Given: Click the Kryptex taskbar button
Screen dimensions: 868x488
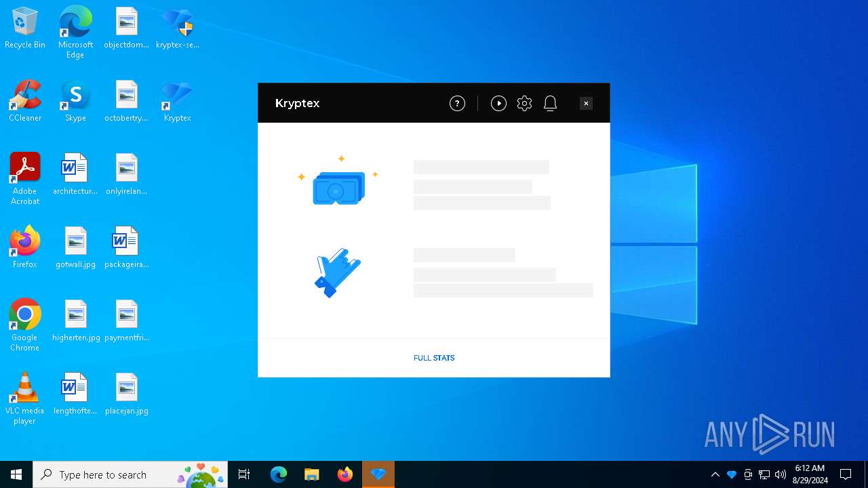Looking at the screenshot, I should 378,474.
